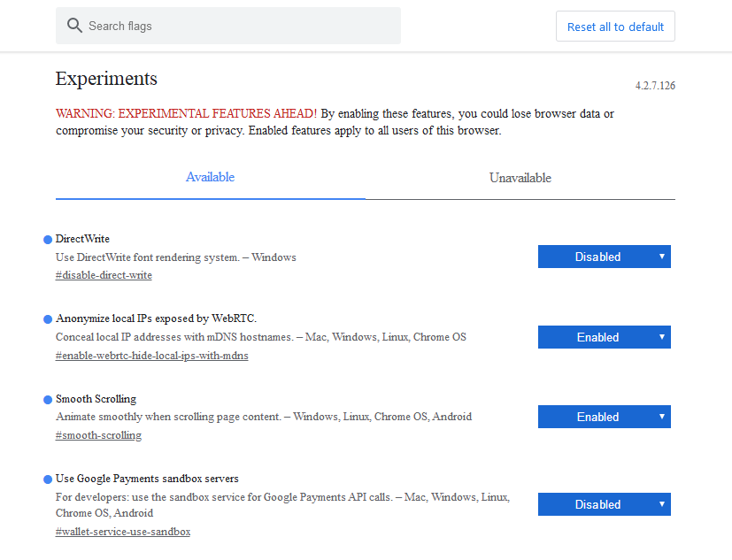Open WebRTC local IPs Enabled dropdown
The height and width of the screenshot is (560, 732).
[x=604, y=337]
